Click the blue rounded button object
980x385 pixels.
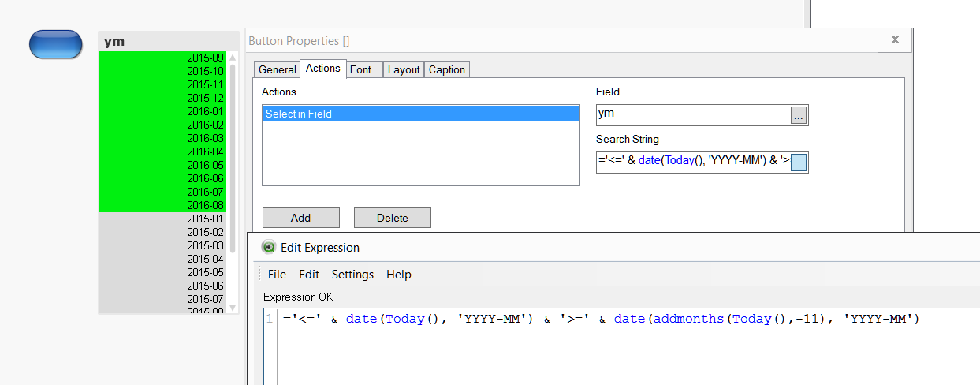[x=55, y=44]
